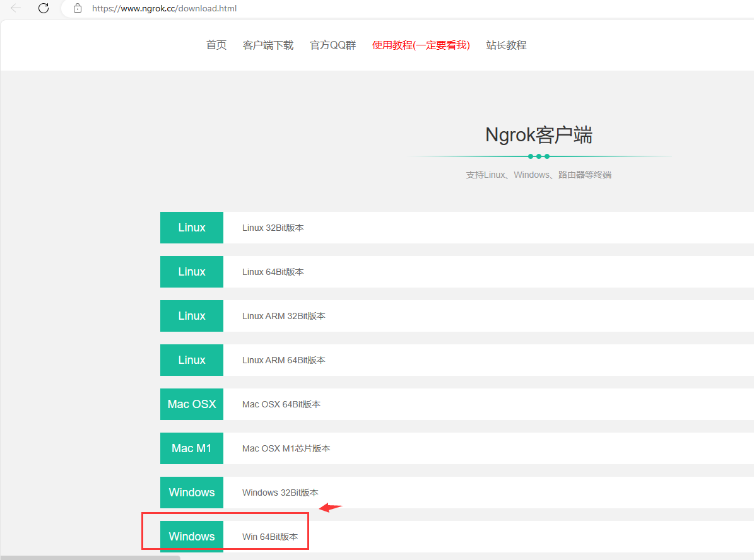Go back with the browser back arrow
The image size is (754, 560).
click(16, 8)
